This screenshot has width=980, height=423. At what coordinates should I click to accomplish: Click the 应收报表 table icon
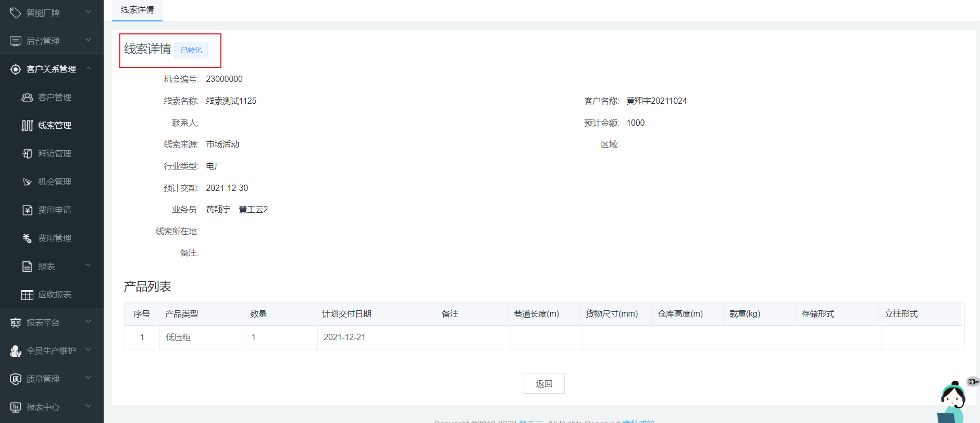[x=27, y=295]
